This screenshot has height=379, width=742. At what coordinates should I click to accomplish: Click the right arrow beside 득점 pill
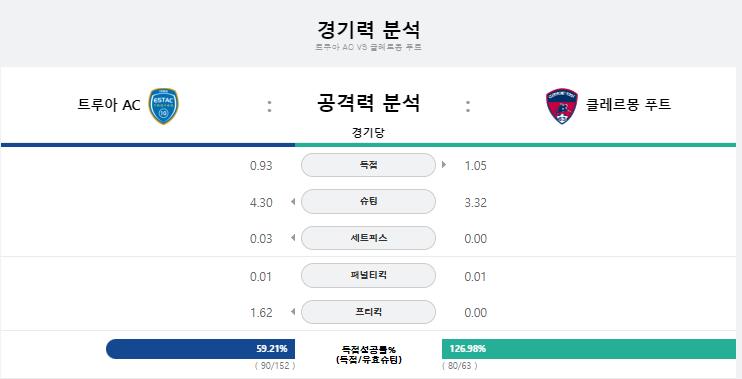(444, 165)
